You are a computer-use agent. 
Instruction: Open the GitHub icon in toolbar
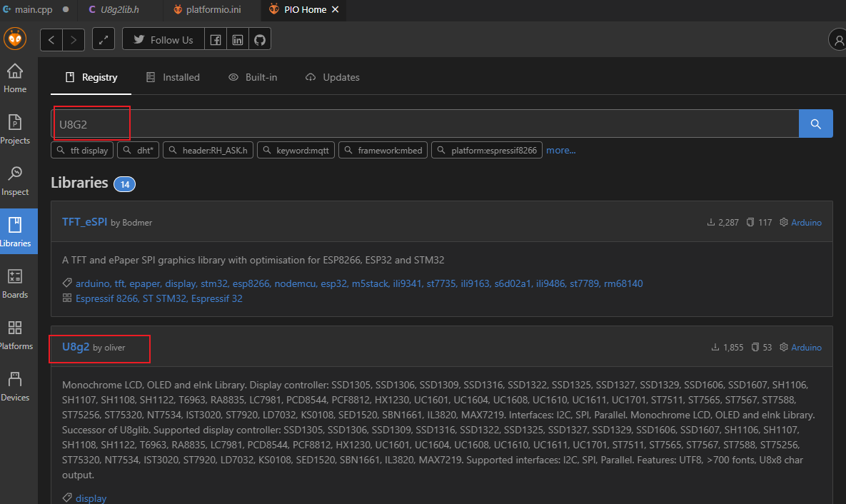[260, 40]
